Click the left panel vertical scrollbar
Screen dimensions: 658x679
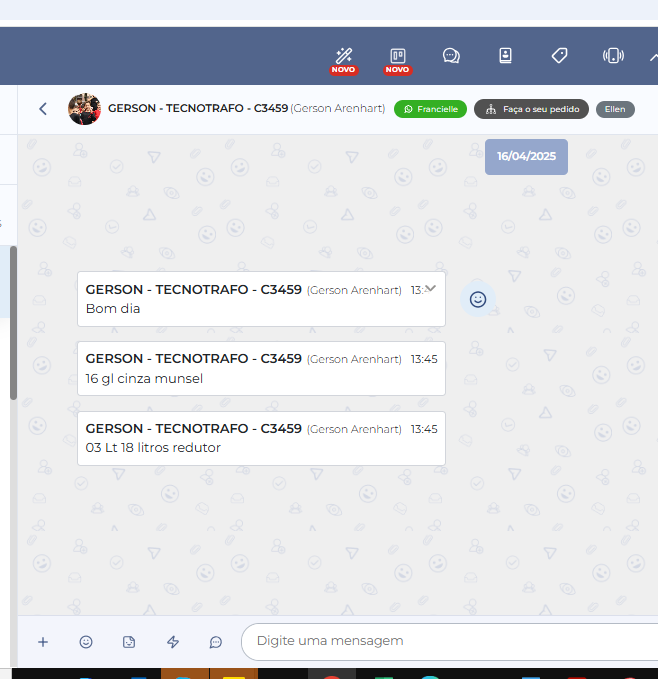point(13,320)
